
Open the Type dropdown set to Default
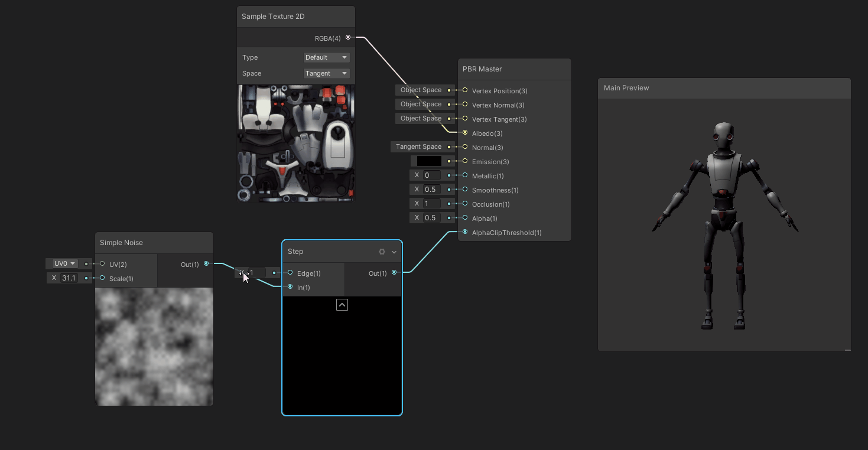coord(327,57)
